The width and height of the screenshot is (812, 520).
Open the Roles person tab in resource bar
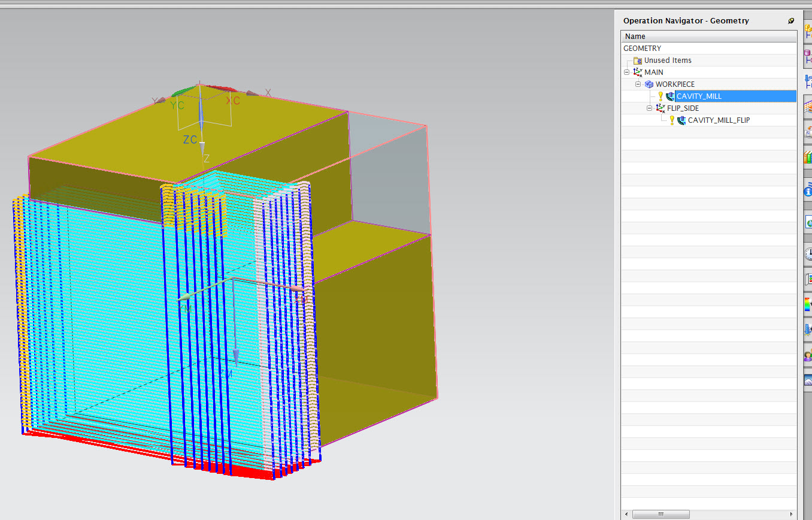[808, 356]
